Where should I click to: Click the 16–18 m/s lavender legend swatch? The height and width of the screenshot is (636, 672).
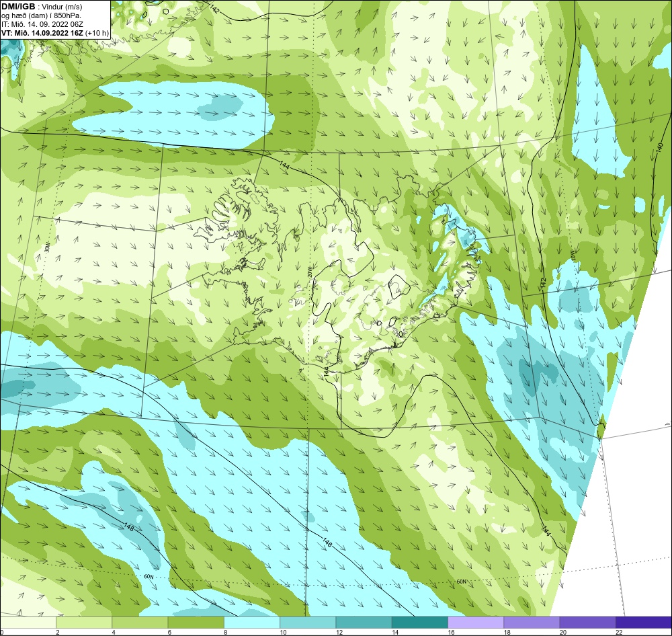point(476,622)
